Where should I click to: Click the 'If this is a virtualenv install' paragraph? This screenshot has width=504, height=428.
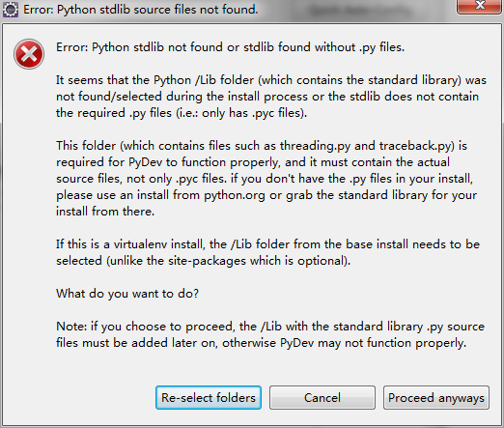(x=267, y=252)
